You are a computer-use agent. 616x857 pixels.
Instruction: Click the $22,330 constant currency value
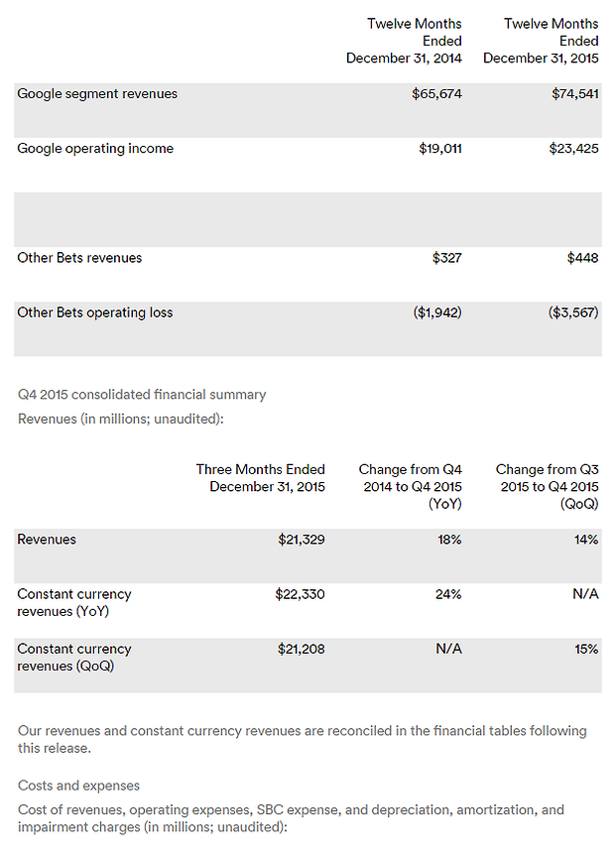(301, 594)
